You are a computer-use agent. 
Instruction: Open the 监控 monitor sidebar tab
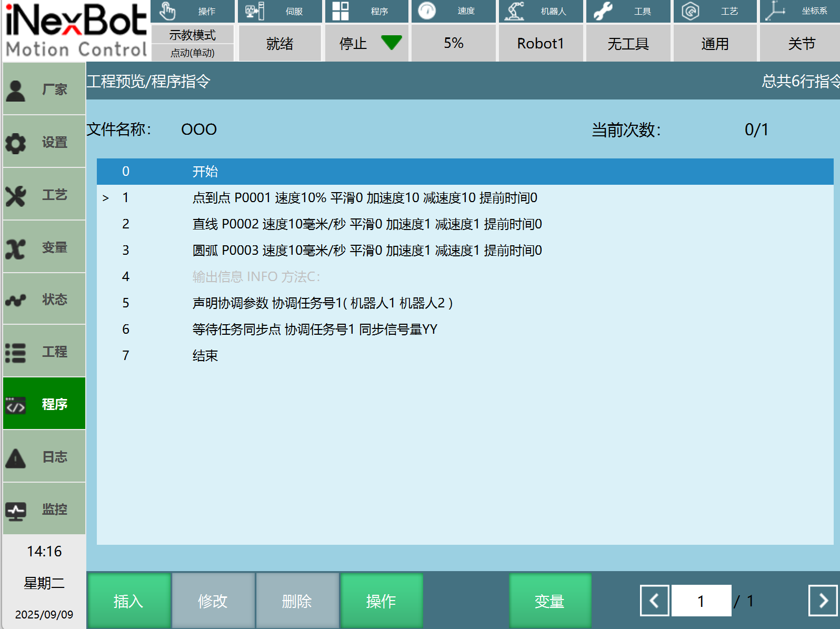(x=44, y=509)
